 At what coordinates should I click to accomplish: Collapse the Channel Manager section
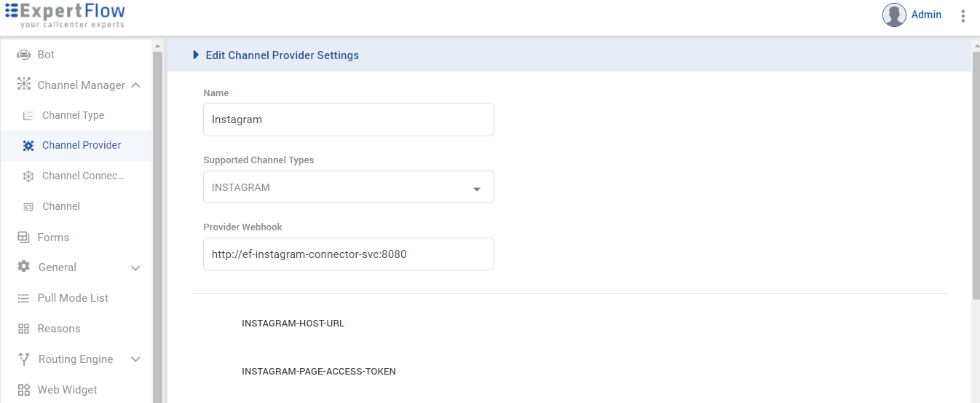(x=135, y=85)
